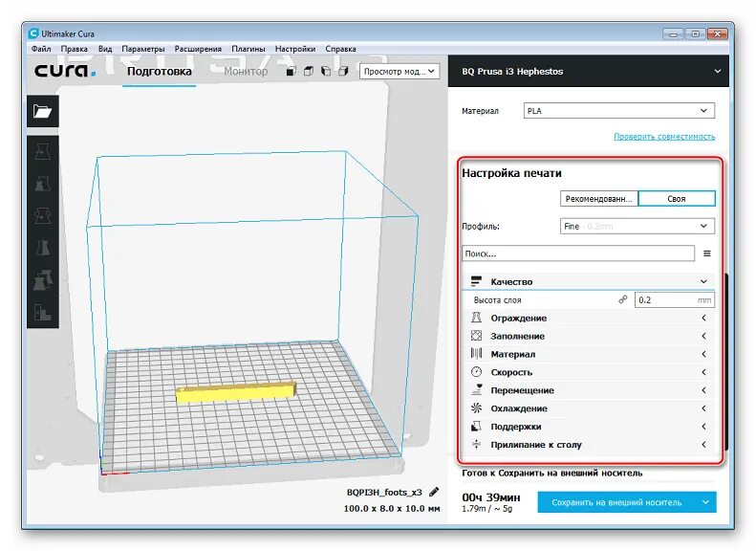
Task: Open the BQ Prusa i3 Hephestos printer dropdown
Action: 588,72
